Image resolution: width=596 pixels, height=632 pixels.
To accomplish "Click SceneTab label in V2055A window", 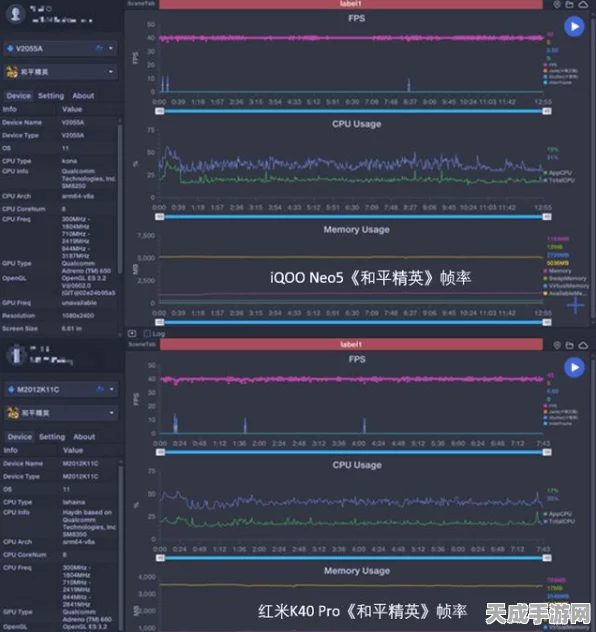I will [x=141, y=3].
